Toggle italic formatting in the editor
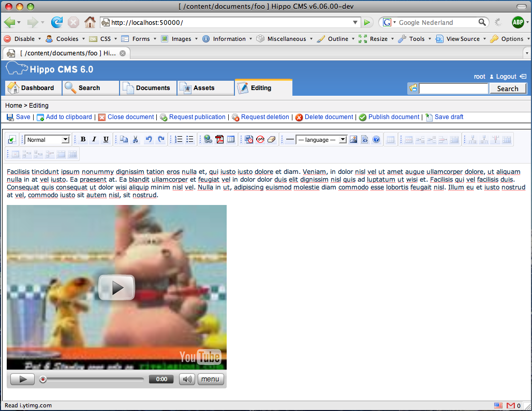This screenshot has width=532, height=411. coord(94,139)
